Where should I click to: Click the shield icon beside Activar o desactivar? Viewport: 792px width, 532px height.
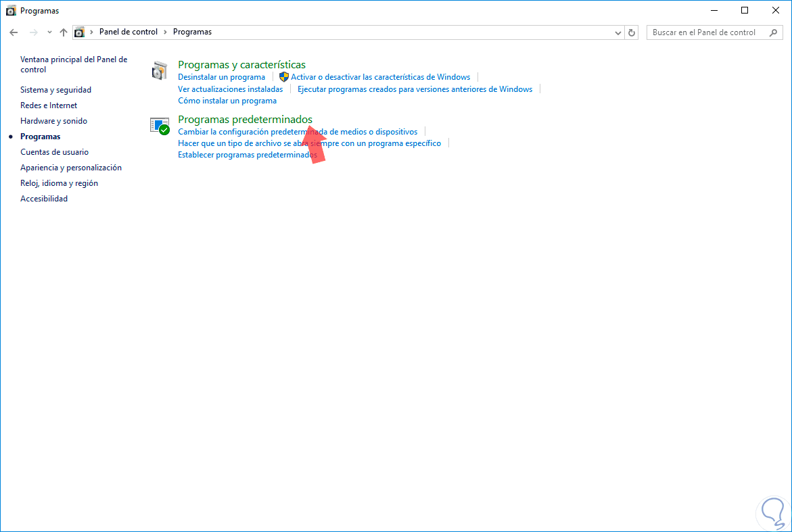pos(284,76)
